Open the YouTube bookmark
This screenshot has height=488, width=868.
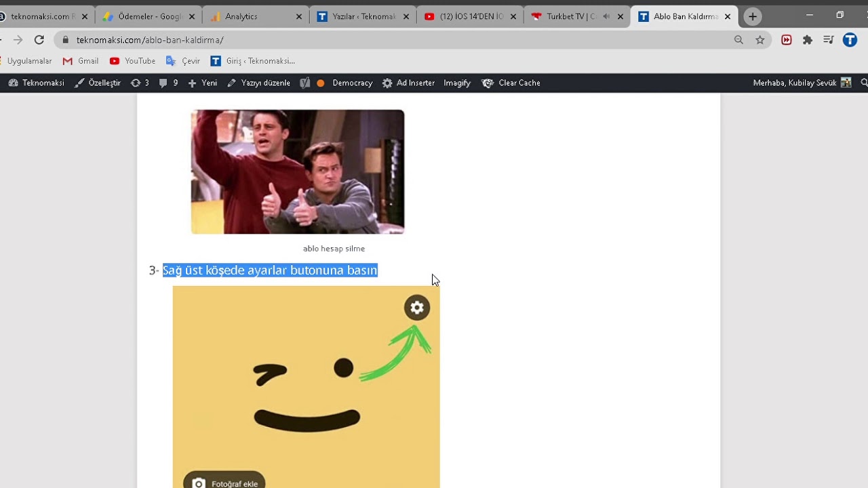click(133, 61)
